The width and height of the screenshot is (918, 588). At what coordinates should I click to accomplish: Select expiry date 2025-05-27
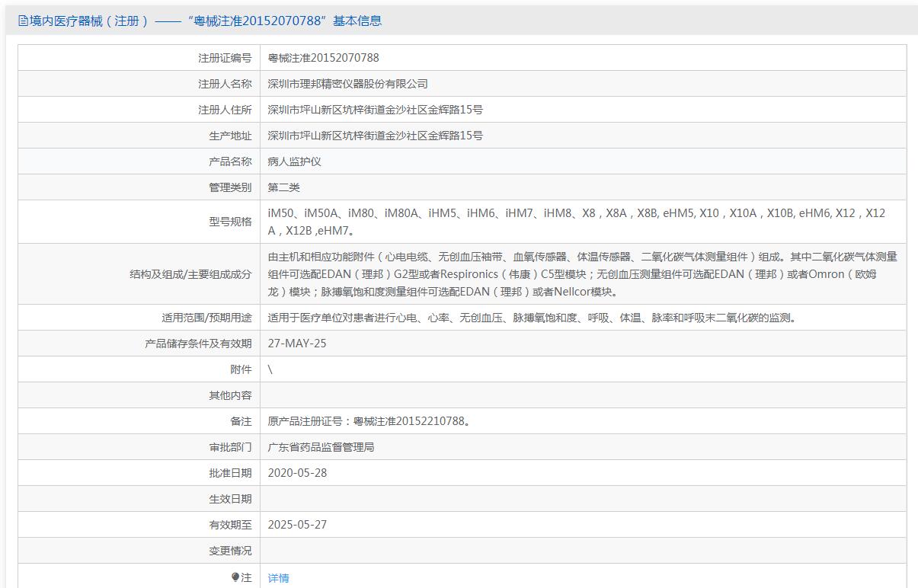[297, 525]
